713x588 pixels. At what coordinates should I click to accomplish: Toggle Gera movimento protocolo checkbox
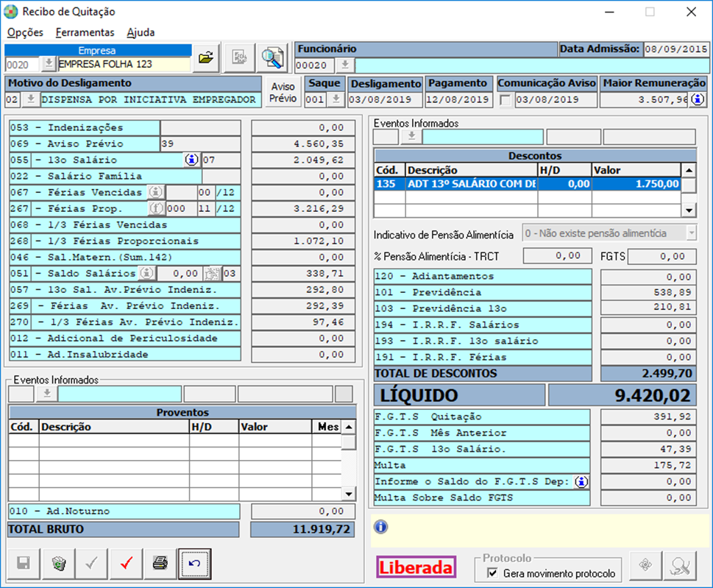[492, 573]
